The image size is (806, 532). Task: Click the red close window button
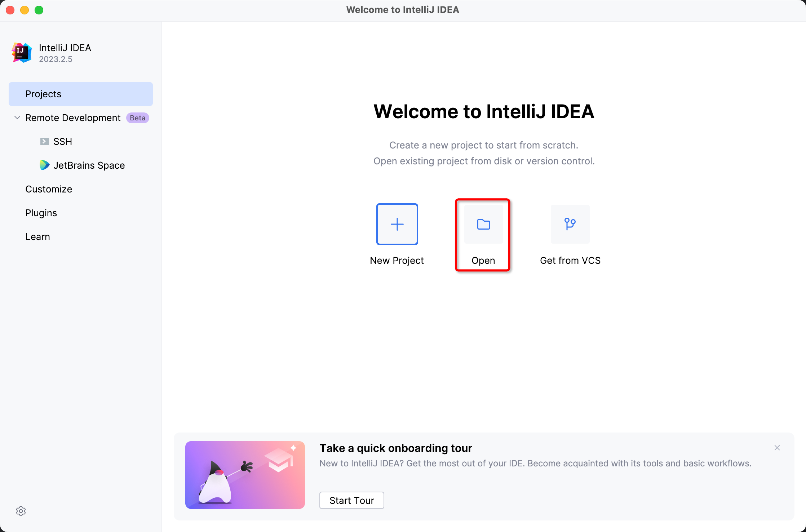click(x=10, y=10)
